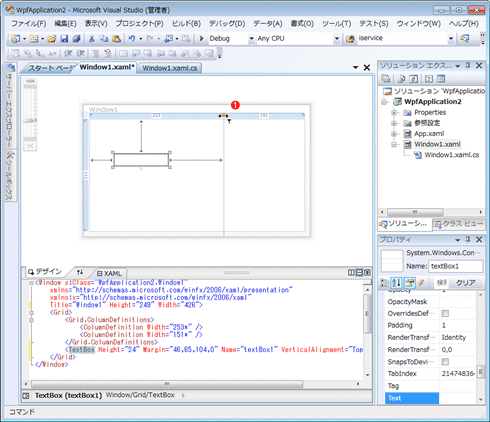The height and width of the screenshot is (422, 490).
Task: Click the Copy icon in toolbar
Action: (x=104, y=39)
